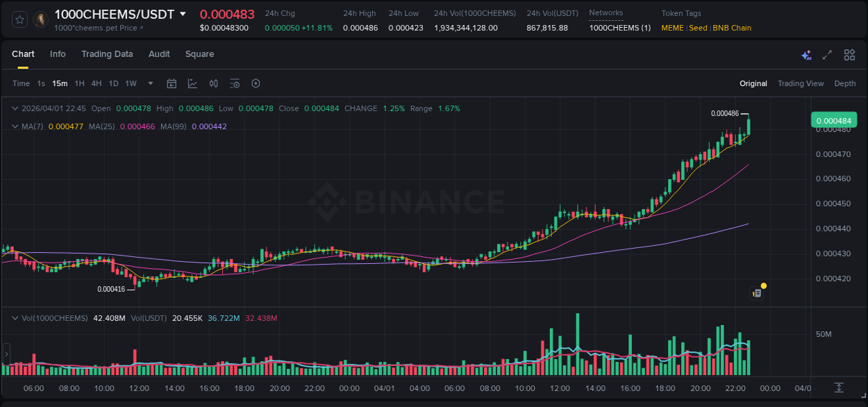Open the chart style line icon
Viewport: 868px width, 407px height.
[x=192, y=83]
